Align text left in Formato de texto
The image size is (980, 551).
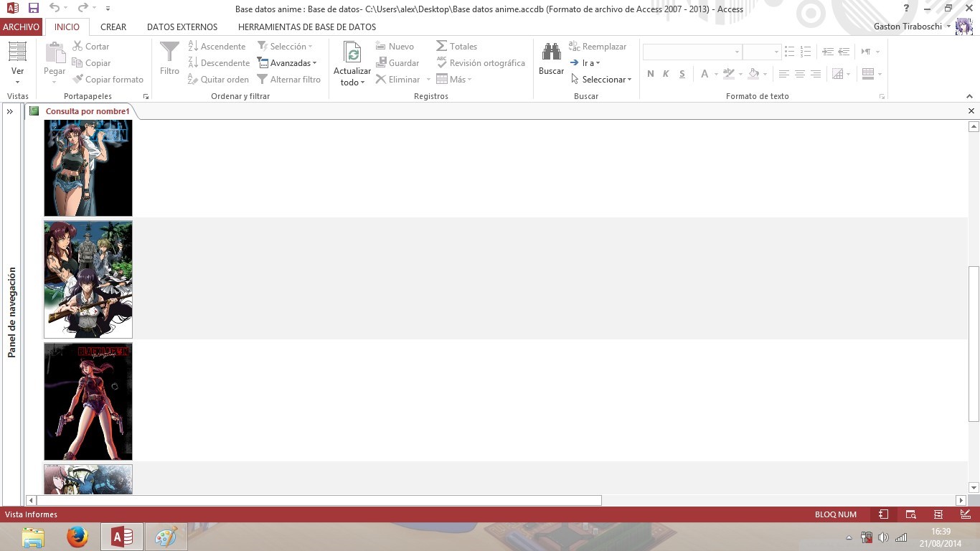point(783,73)
